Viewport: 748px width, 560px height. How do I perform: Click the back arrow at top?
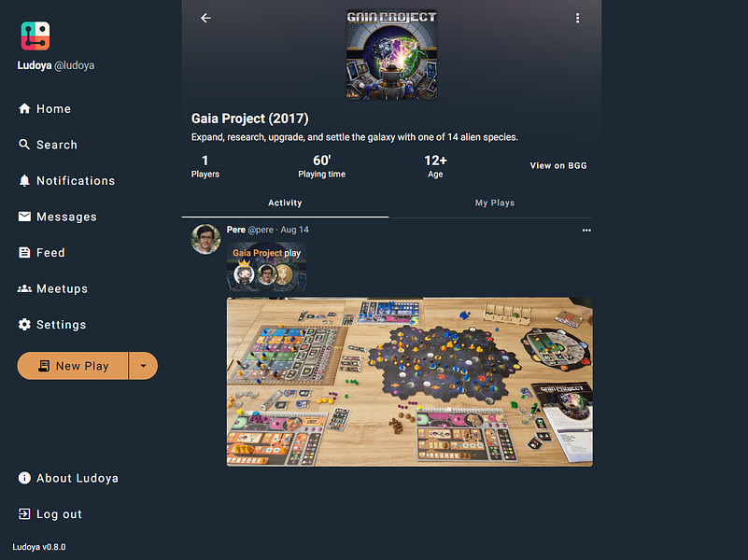click(x=205, y=18)
